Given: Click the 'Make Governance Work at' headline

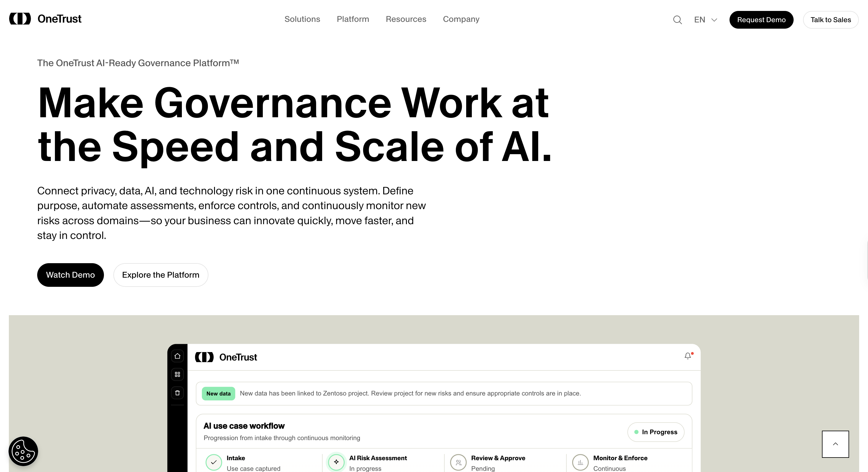Looking at the screenshot, I should click(293, 102).
